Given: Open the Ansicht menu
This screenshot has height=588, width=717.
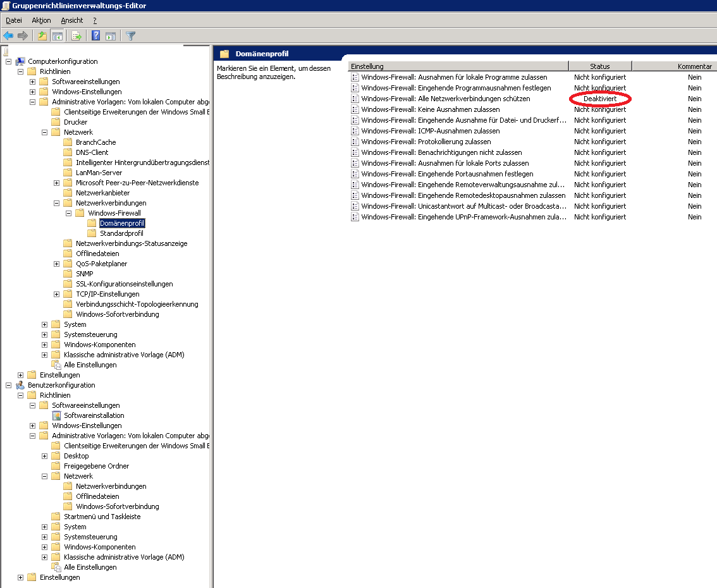Looking at the screenshot, I should pyautogui.click(x=72, y=20).
